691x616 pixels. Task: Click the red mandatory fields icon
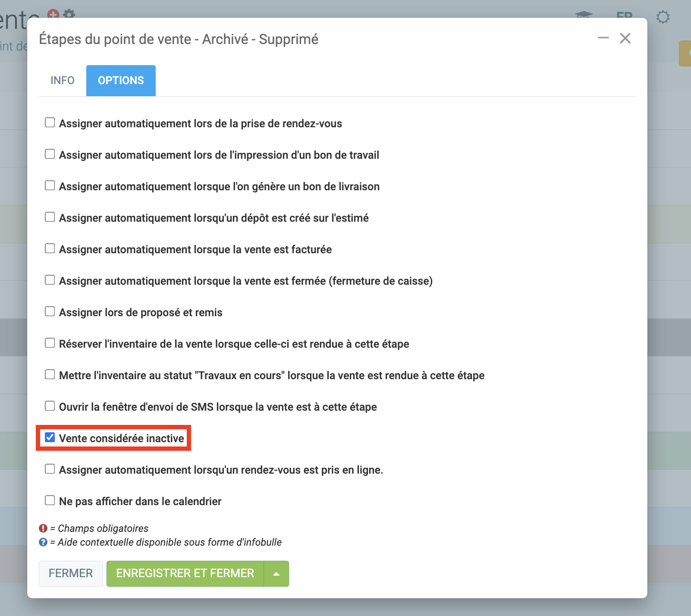click(x=43, y=528)
